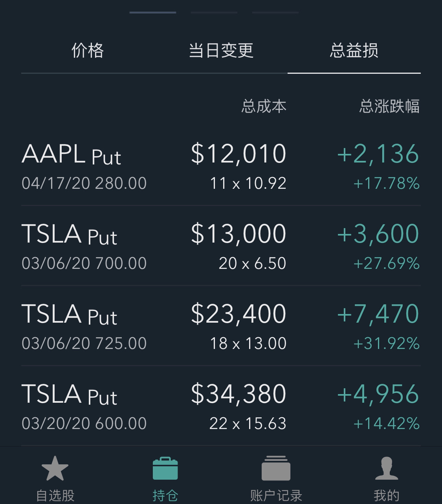Tap the 总成本 column header
442x504 pixels.
pyautogui.click(x=264, y=106)
